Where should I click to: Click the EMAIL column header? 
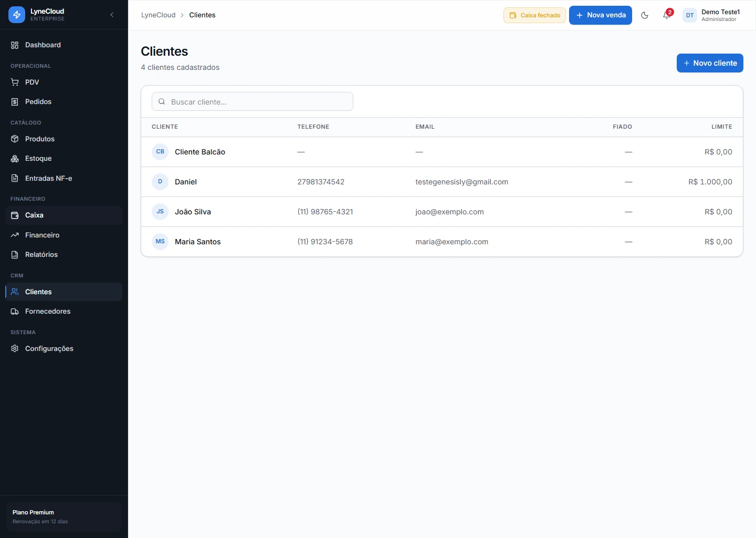[x=425, y=127]
